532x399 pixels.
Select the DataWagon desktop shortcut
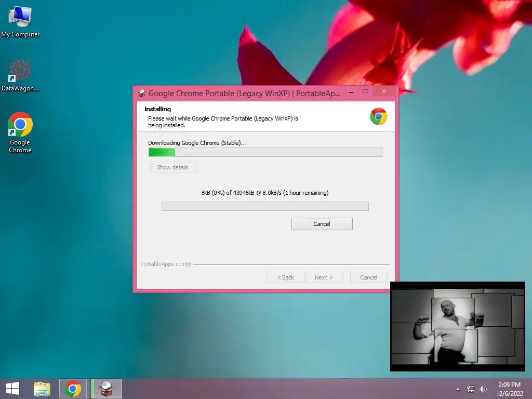point(20,75)
